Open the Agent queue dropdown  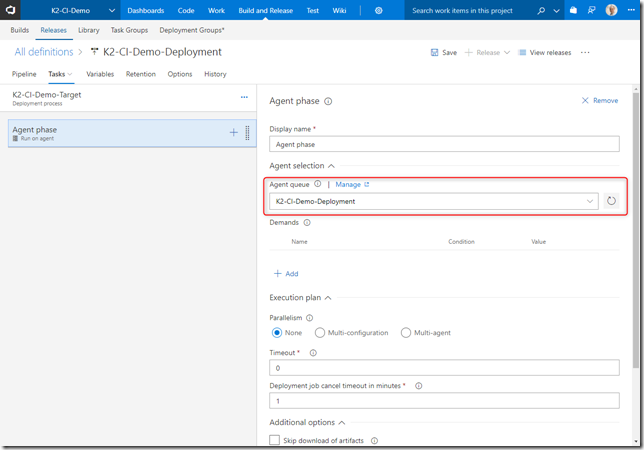[434, 201]
